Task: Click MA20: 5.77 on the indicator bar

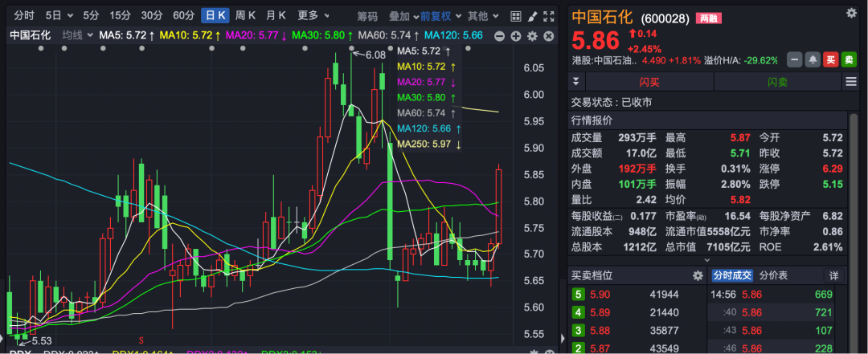Action: [x=256, y=36]
